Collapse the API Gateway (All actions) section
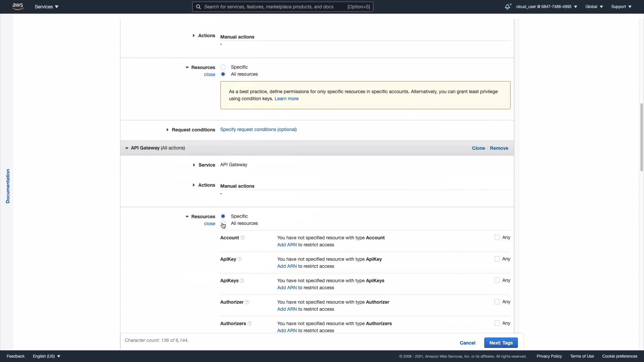The height and width of the screenshot is (362, 644). pyautogui.click(x=127, y=148)
